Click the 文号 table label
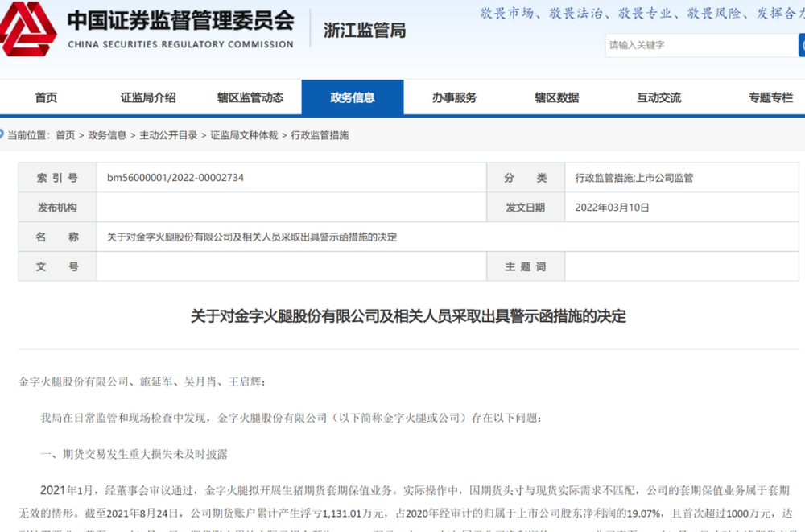 [57, 266]
